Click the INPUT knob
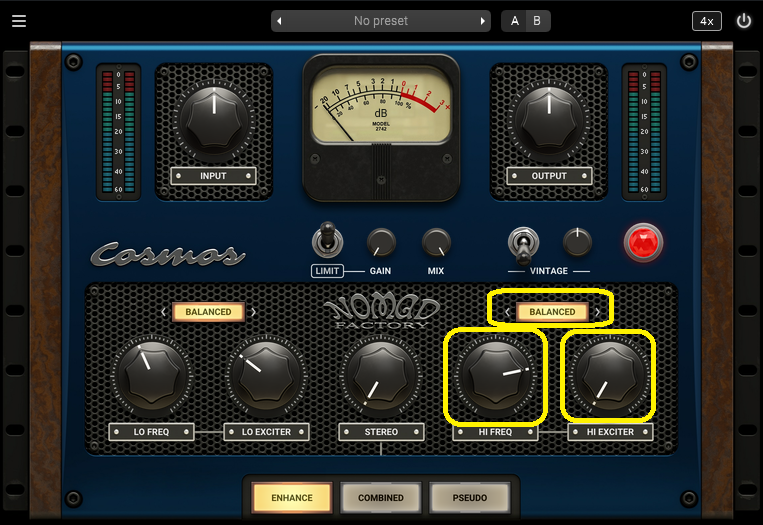This screenshot has height=525, width=763. coord(214,120)
